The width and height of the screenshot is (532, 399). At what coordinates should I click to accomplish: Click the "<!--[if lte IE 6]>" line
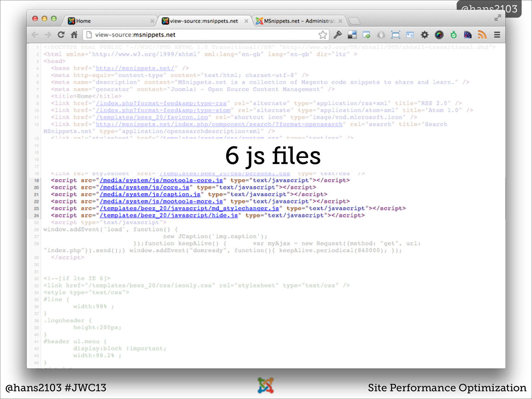pyautogui.click(x=77, y=278)
